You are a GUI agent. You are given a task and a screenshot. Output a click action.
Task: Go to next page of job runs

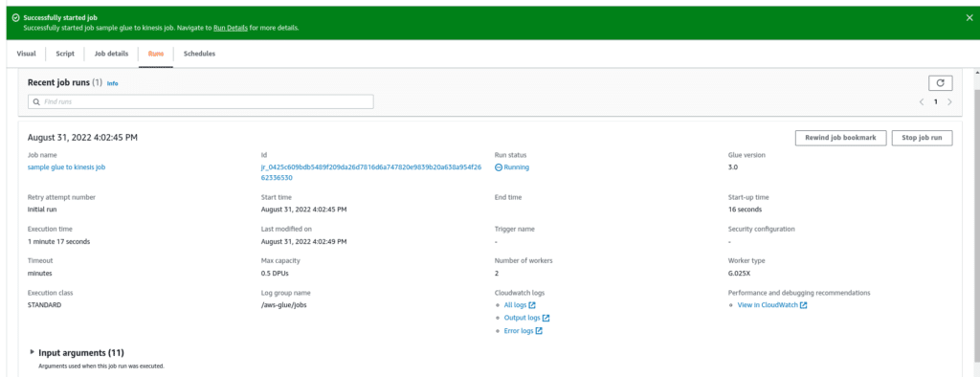(x=949, y=101)
